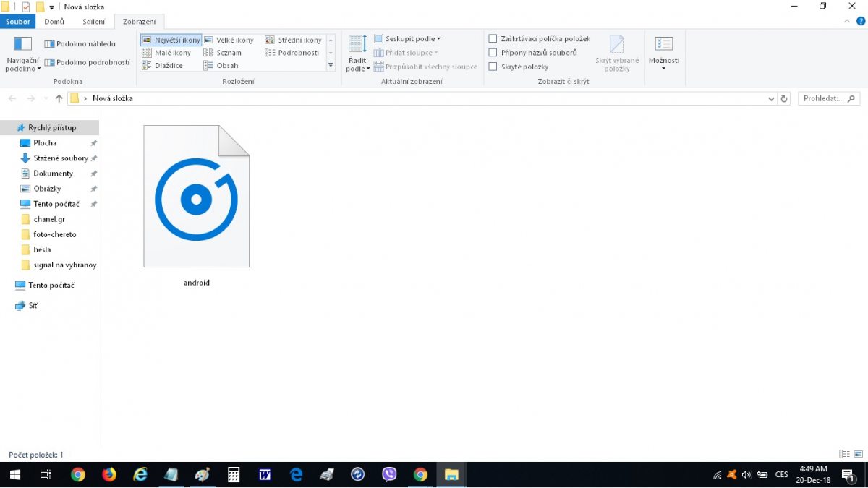Switch to the Sdílení tab

click(x=93, y=22)
